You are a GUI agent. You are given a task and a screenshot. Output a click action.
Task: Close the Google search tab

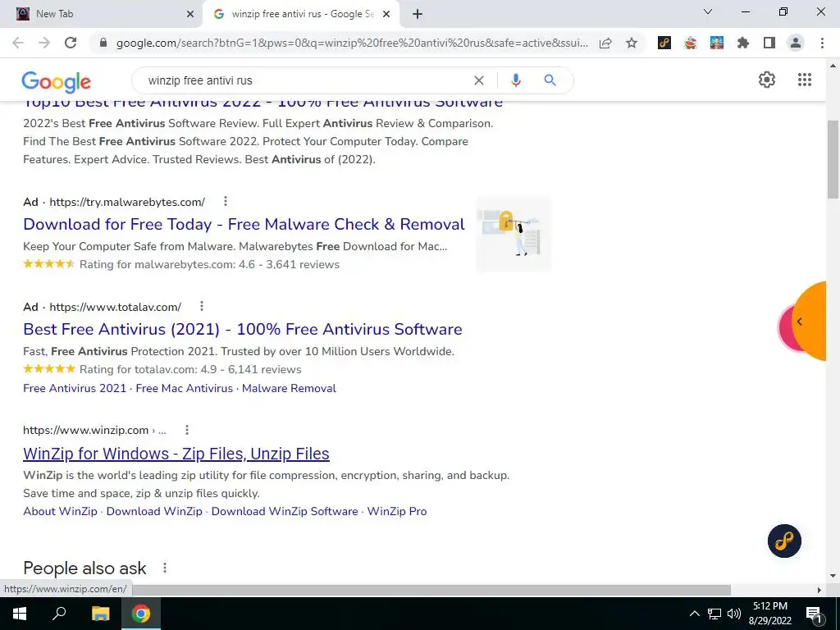point(386,15)
